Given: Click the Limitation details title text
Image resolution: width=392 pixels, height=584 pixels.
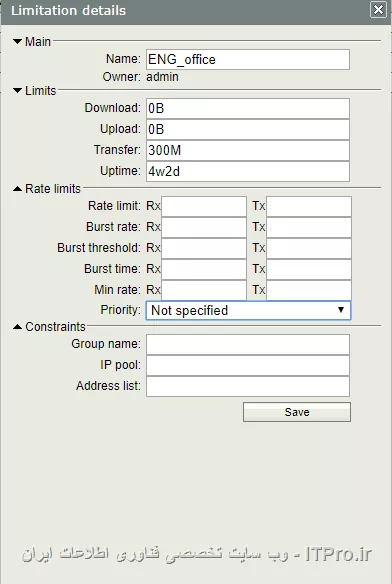Looking at the screenshot, I should (x=69, y=10).
